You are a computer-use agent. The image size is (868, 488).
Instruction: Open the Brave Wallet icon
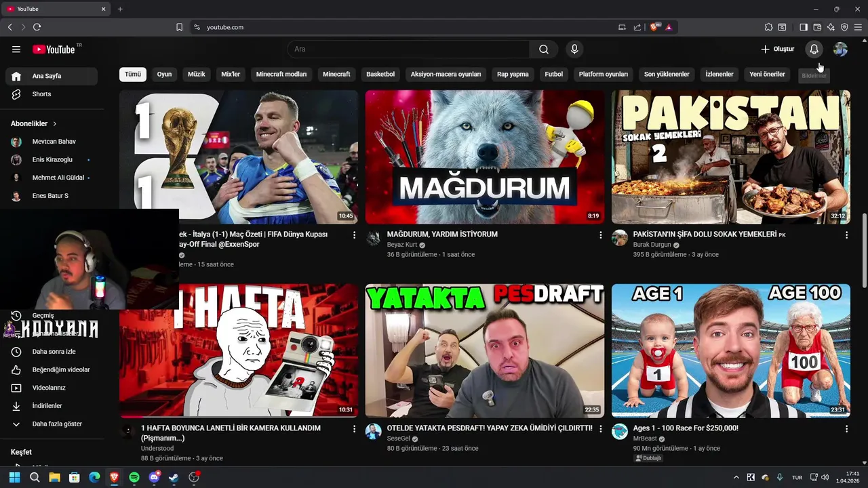(817, 27)
